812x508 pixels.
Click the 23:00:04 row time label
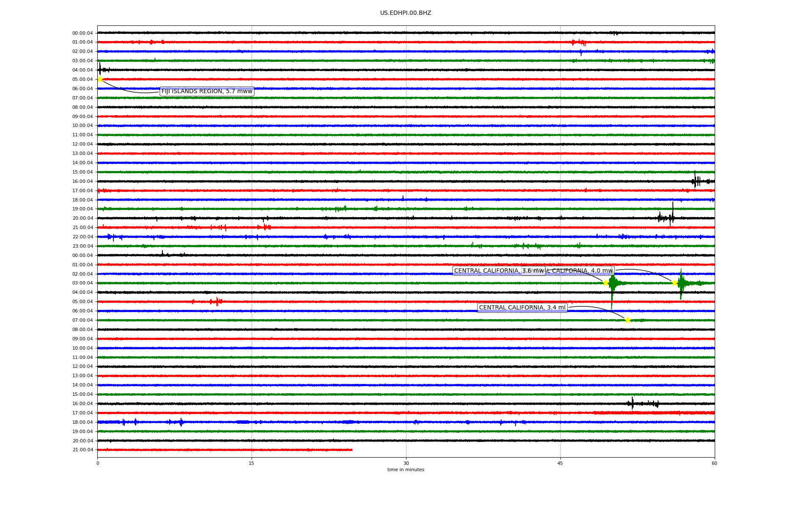click(x=82, y=246)
